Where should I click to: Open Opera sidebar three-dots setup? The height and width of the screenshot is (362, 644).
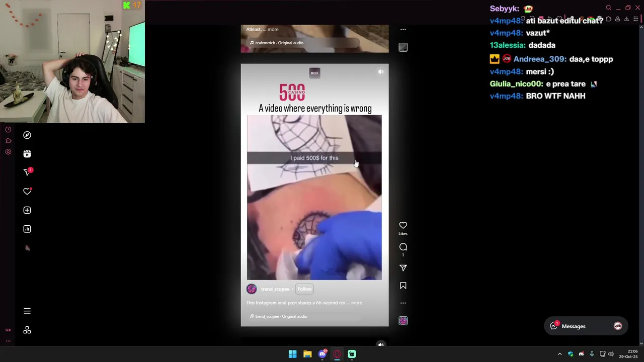pos(8,341)
